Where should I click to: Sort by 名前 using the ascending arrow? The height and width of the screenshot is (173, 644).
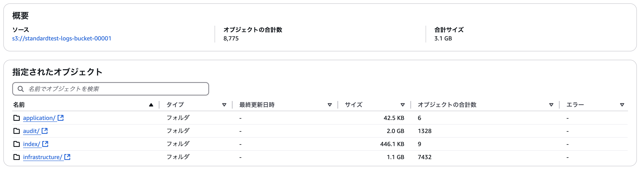point(151,105)
